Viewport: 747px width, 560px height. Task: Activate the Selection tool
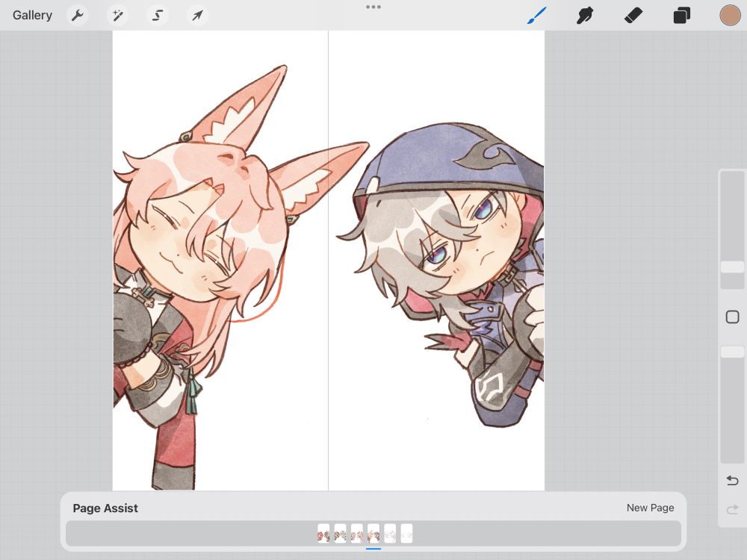(x=157, y=15)
